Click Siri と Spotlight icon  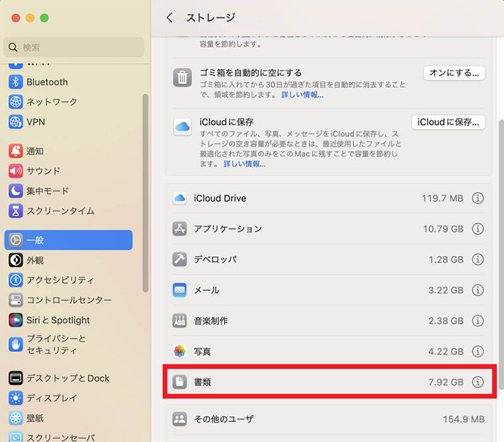point(15,320)
